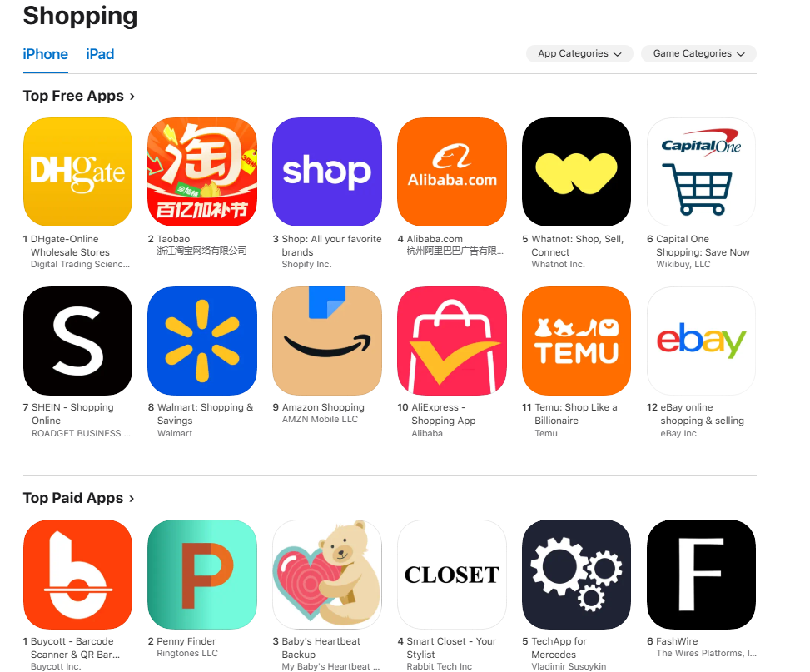Switch to the iPad tab
This screenshot has width=810, height=672.
click(x=100, y=54)
